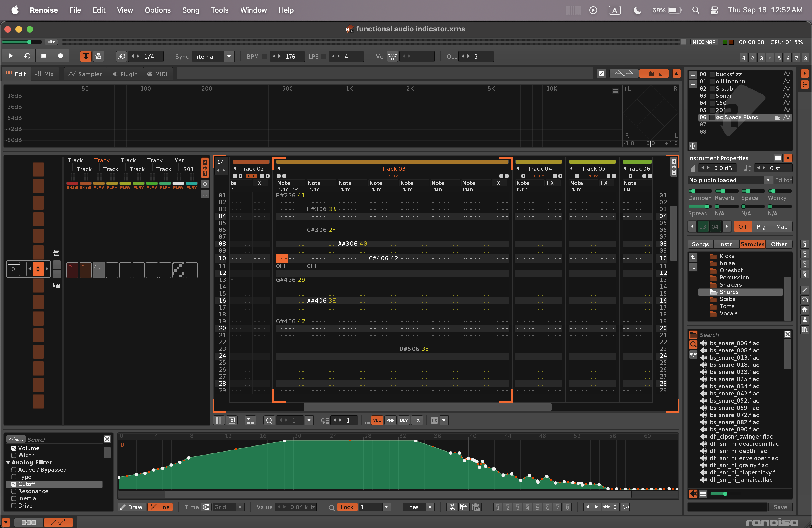Open the No plugin loaded dropdown
This screenshot has width=812, height=528.
pos(730,180)
